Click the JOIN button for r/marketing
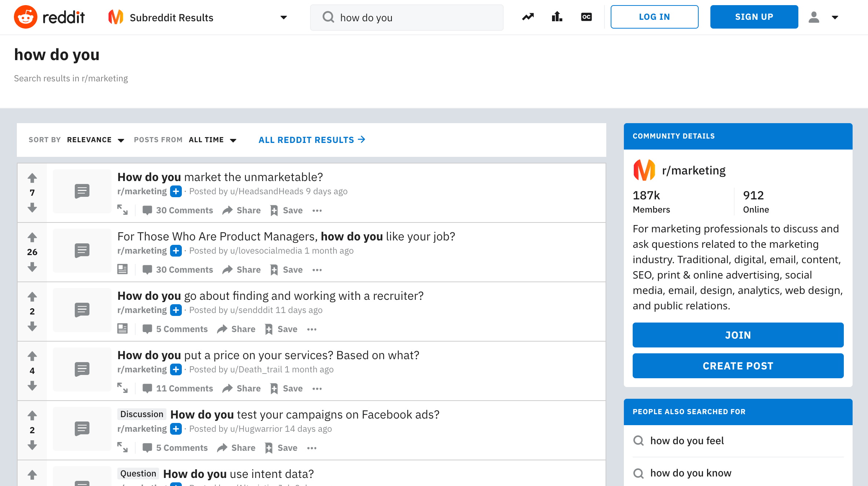868x486 pixels. (x=738, y=335)
